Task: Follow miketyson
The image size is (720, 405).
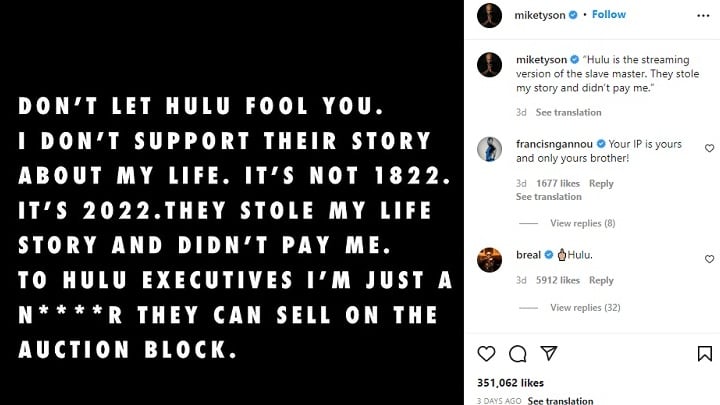Action: [x=609, y=15]
